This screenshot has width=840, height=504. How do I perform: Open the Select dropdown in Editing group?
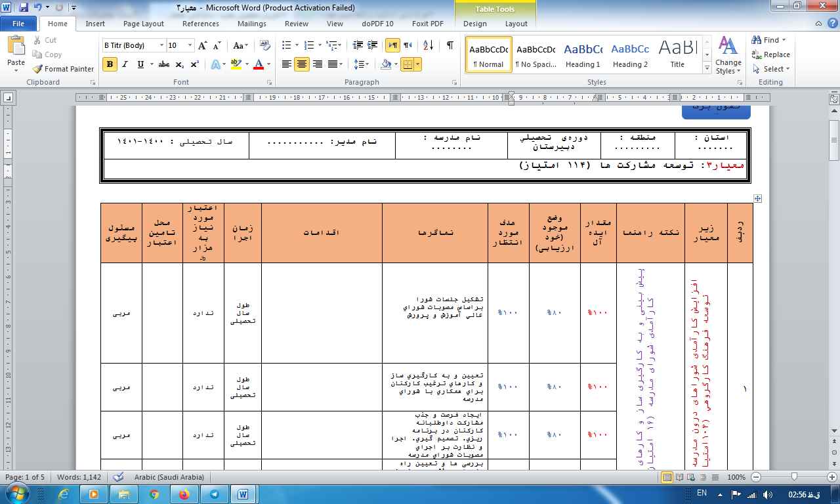[x=772, y=69]
